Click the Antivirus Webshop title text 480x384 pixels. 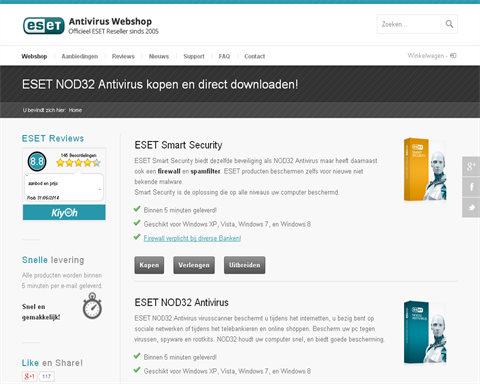[110, 21]
